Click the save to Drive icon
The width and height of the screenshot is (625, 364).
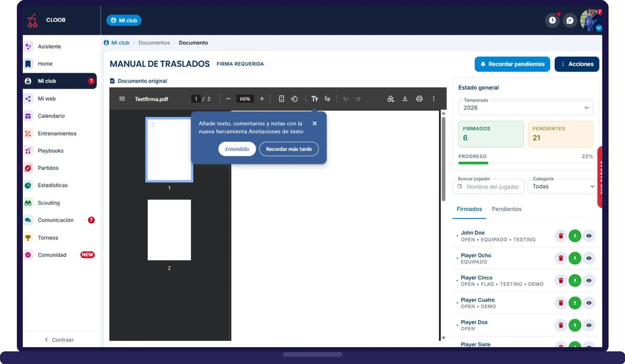click(391, 99)
